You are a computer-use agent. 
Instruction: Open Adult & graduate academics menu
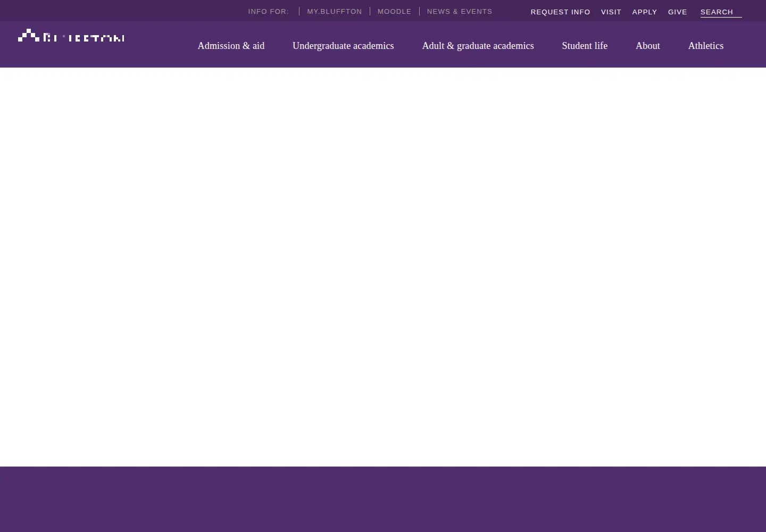tap(478, 46)
